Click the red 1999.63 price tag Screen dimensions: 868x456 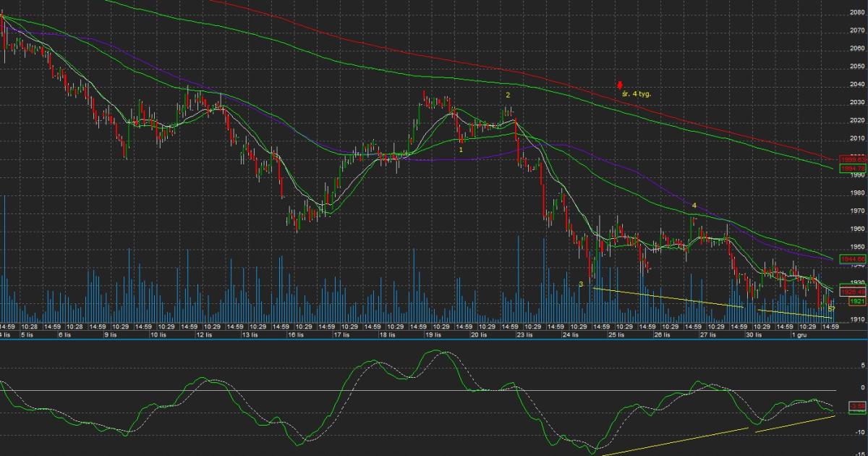848,159
